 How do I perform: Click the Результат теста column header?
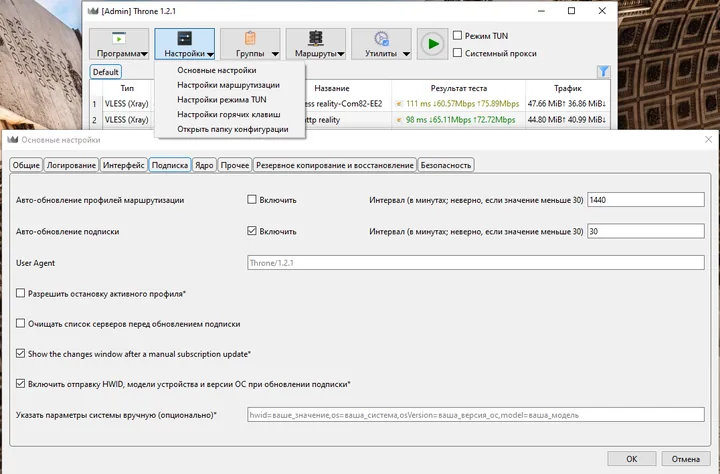(x=458, y=88)
